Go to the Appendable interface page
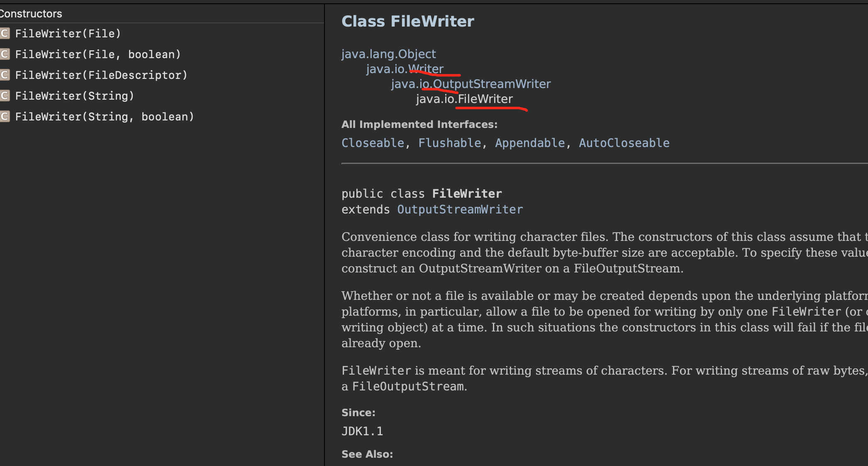868x466 pixels. click(x=530, y=143)
